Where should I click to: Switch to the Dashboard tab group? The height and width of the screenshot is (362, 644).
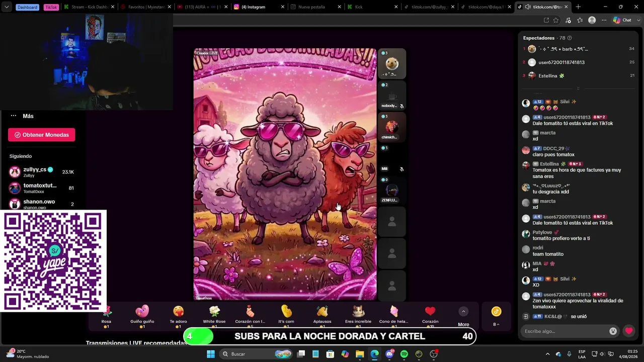[27, 7]
